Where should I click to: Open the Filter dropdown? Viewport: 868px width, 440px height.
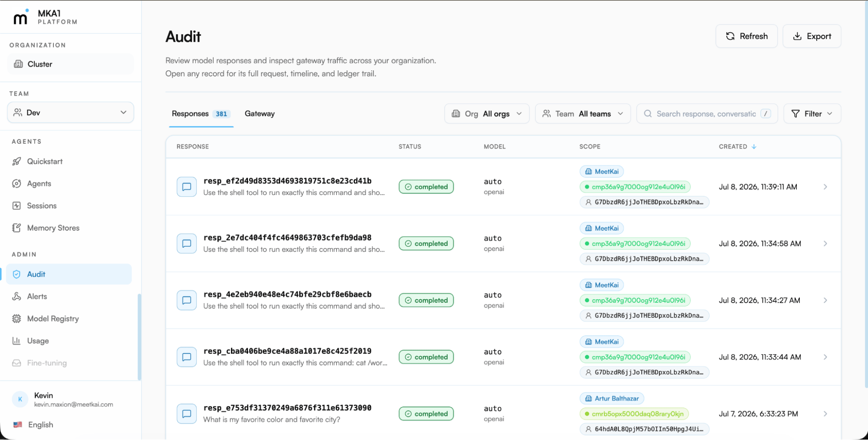812,114
